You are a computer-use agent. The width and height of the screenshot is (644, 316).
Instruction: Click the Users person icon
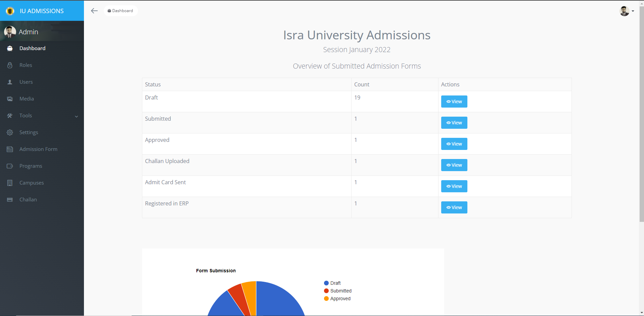(10, 82)
